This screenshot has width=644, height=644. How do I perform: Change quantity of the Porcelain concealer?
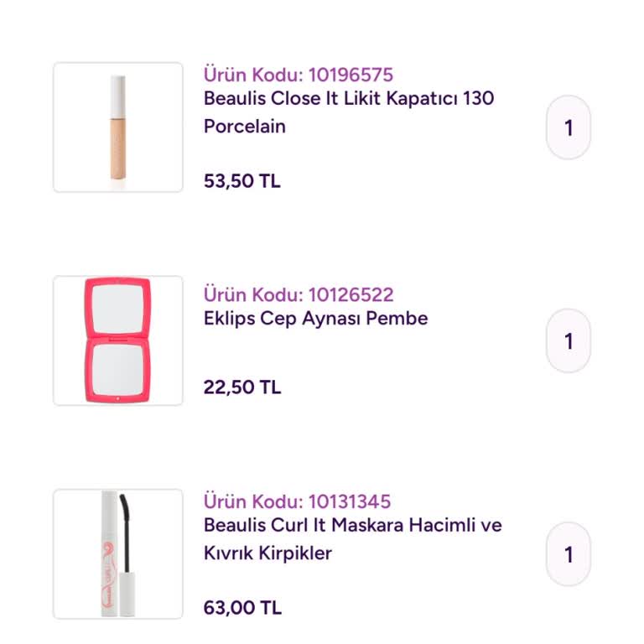coord(569,127)
